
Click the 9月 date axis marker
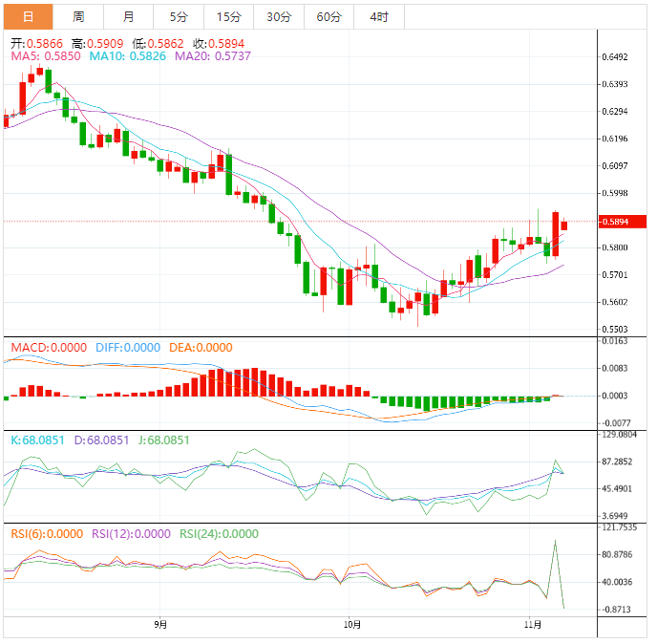[x=160, y=625]
